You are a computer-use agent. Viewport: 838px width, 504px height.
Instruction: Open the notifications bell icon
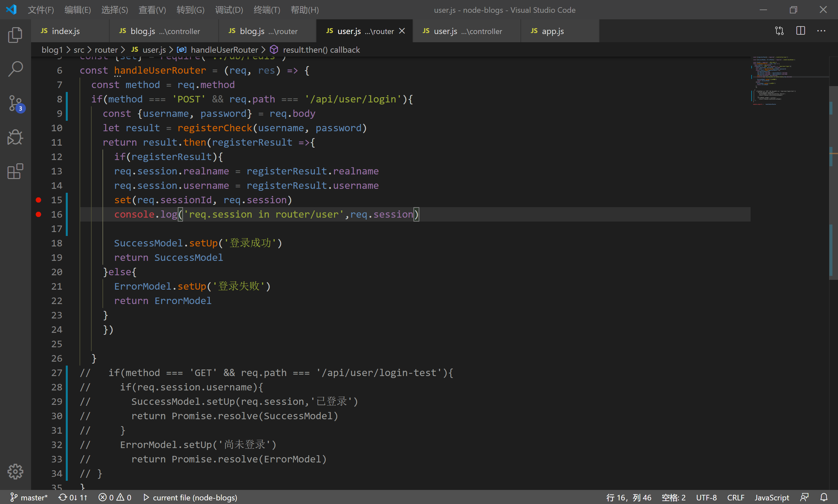(824, 497)
